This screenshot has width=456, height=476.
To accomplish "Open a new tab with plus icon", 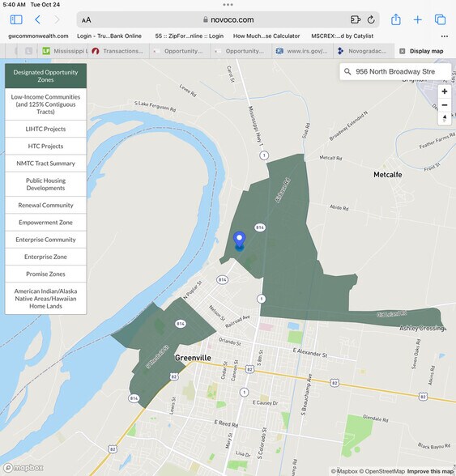I will [x=418, y=19].
